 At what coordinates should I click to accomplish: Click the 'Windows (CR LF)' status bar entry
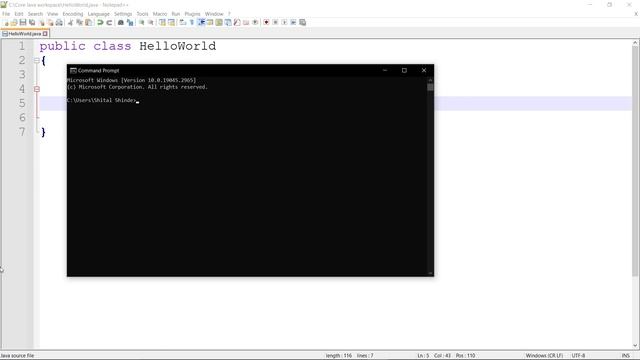544,356
